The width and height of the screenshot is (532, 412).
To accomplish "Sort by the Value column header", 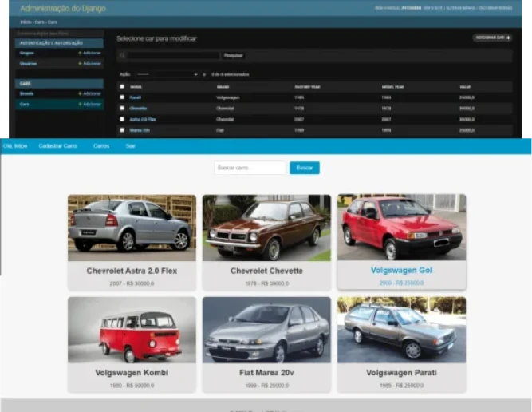I will pyautogui.click(x=465, y=87).
